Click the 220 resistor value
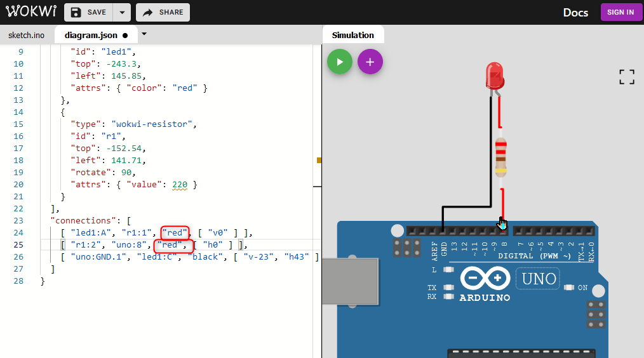Image resolution: width=644 pixels, height=358 pixels. [x=180, y=184]
